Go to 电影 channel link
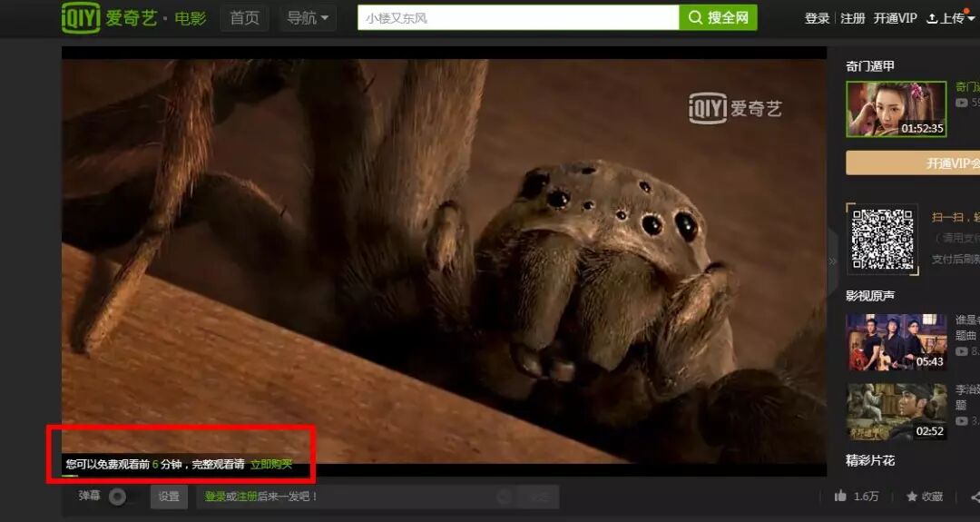The image size is (980, 522). (191, 19)
